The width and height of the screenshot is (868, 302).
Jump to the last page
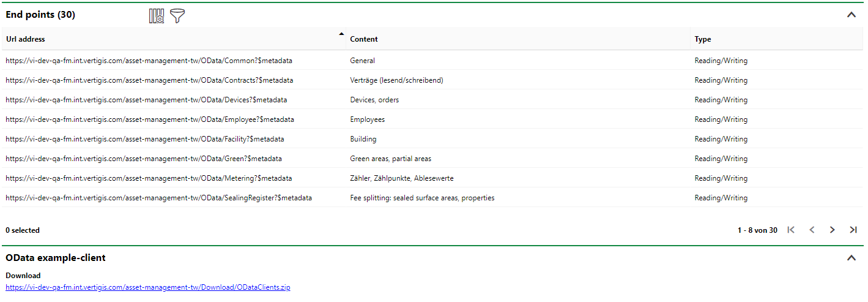tap(853, 230)
